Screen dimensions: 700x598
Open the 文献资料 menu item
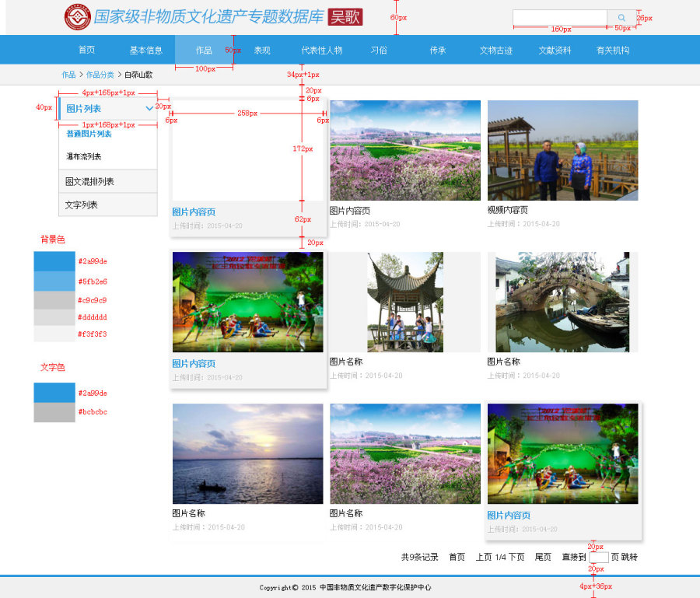click(555, 49)
